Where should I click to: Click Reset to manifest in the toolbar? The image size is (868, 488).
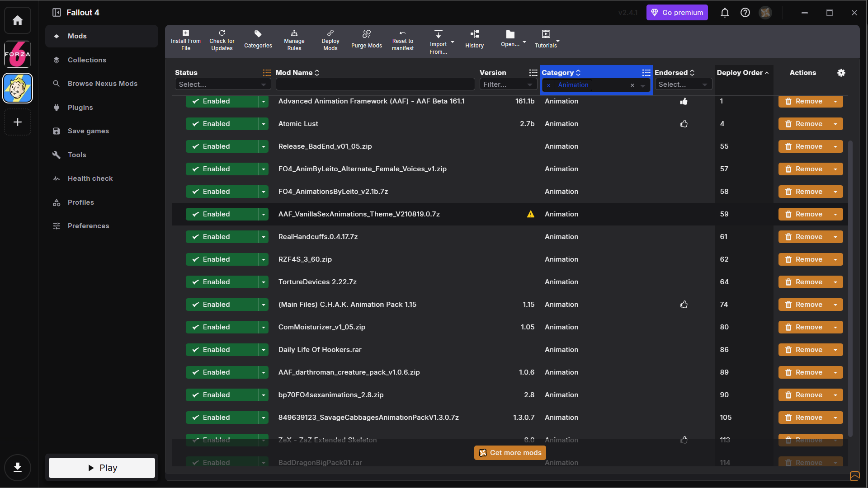click(x=403, y=41)
